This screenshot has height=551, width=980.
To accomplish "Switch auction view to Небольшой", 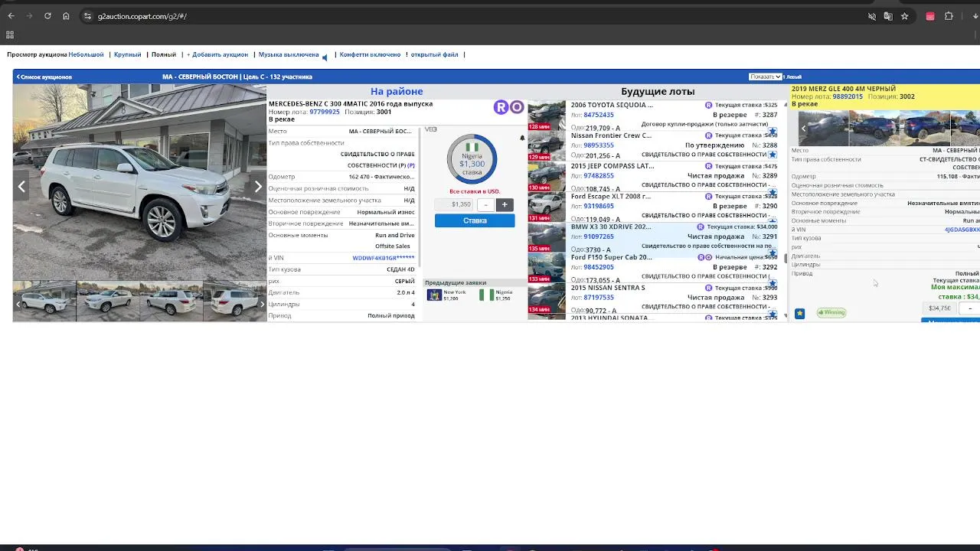I will [86, 55].
